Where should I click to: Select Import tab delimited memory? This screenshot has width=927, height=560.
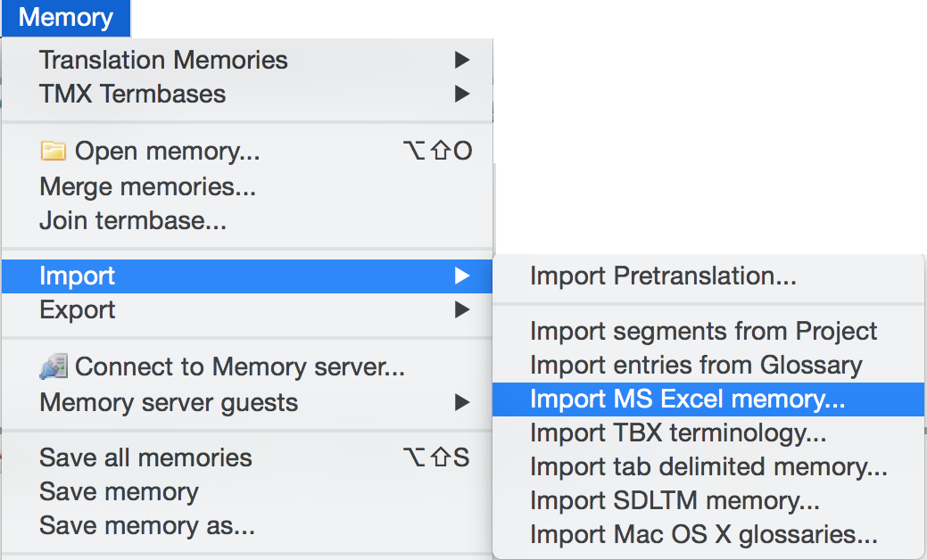tap(708, 466)
